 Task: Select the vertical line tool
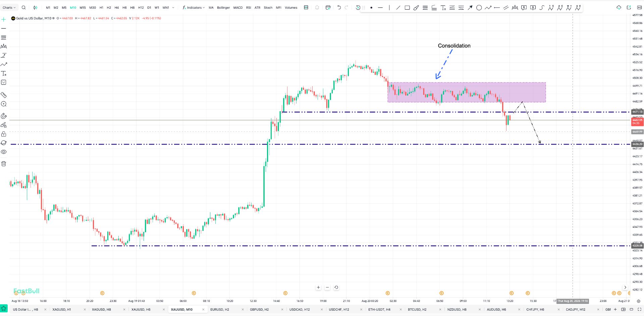click(x=389, y=8)
